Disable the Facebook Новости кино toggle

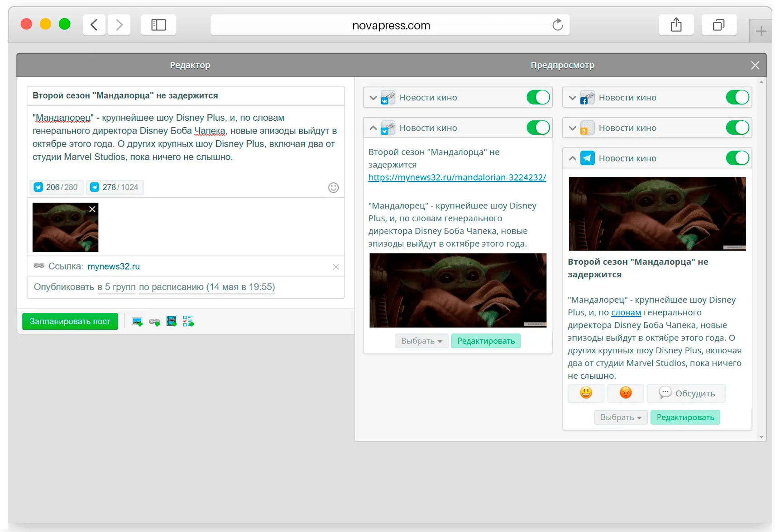coord(737,97)
